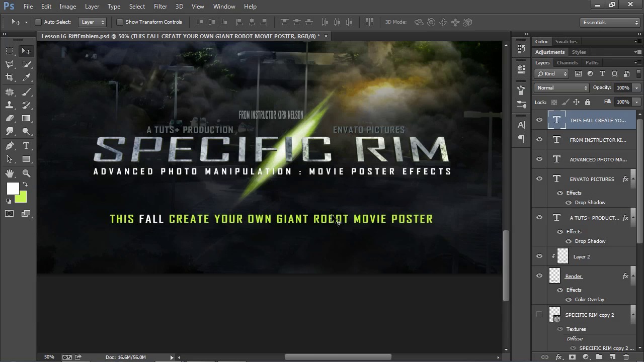Check Show Transform Controls option
Image resolution: width=644 pixels, height=362 pixels.
pyautogui.click(x=120, y=22)
